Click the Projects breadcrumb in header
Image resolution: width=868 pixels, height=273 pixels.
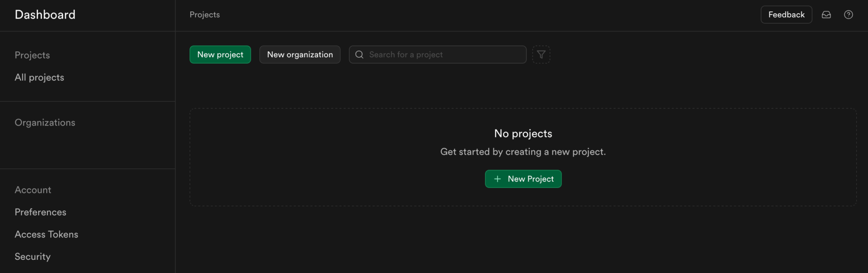click(205, 15)
